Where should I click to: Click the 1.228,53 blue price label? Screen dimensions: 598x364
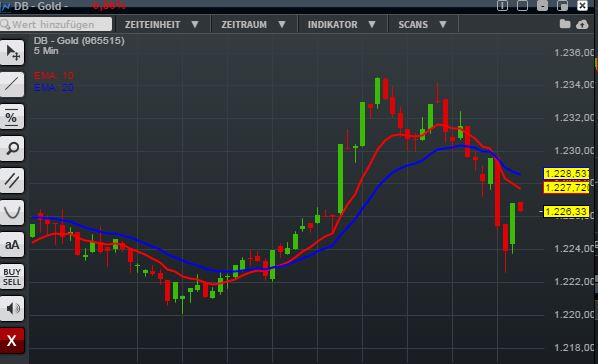[x=566, y=174]
